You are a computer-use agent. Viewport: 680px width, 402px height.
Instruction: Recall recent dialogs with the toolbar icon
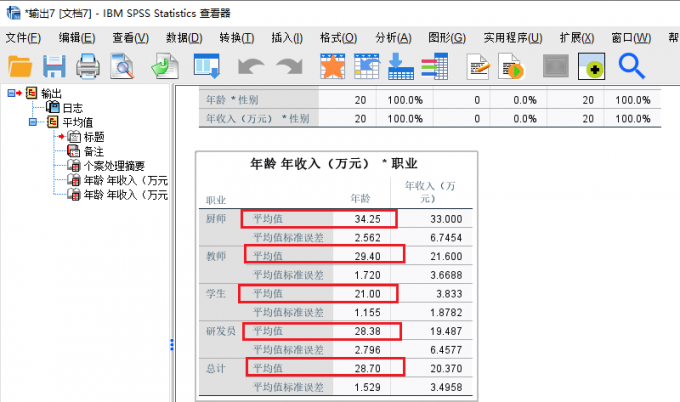click(x=207, y=66)
